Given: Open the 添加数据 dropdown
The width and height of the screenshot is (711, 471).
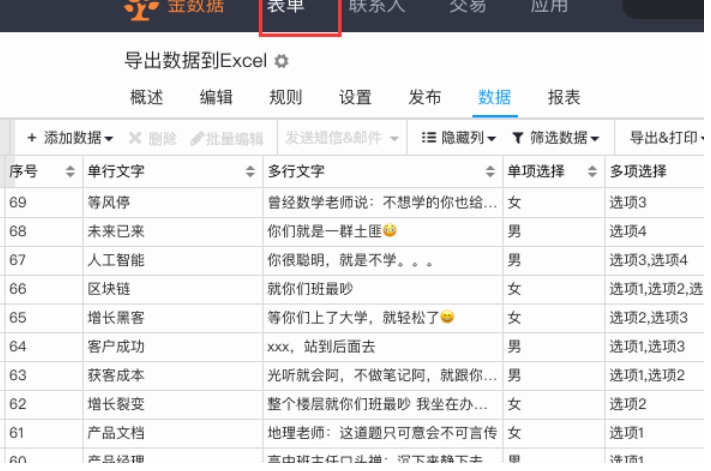Looking at the screenshot, I should tap(70, 138).
